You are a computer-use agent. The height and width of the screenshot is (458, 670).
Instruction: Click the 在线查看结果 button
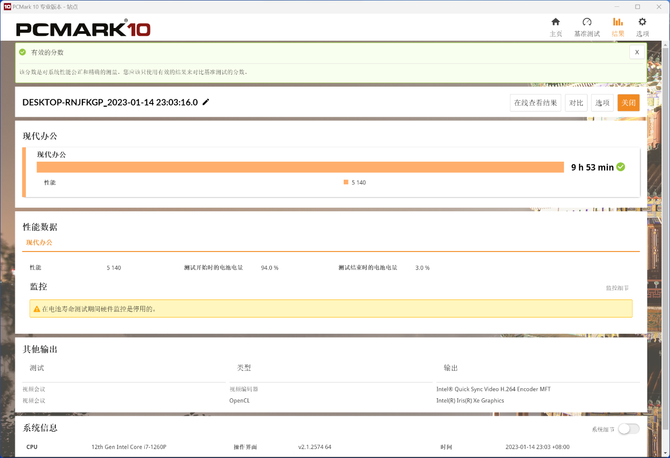pos(535,103)
